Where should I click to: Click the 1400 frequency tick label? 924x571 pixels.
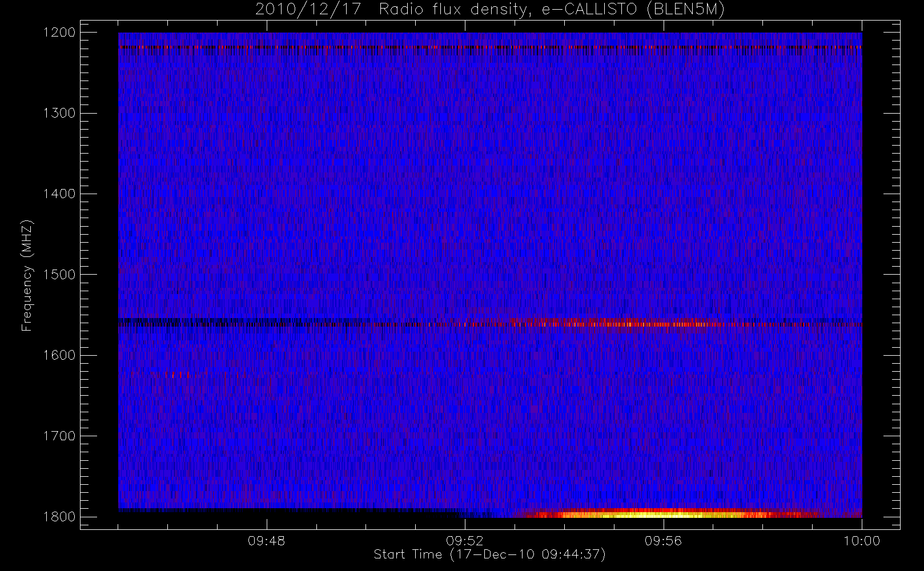59,194
